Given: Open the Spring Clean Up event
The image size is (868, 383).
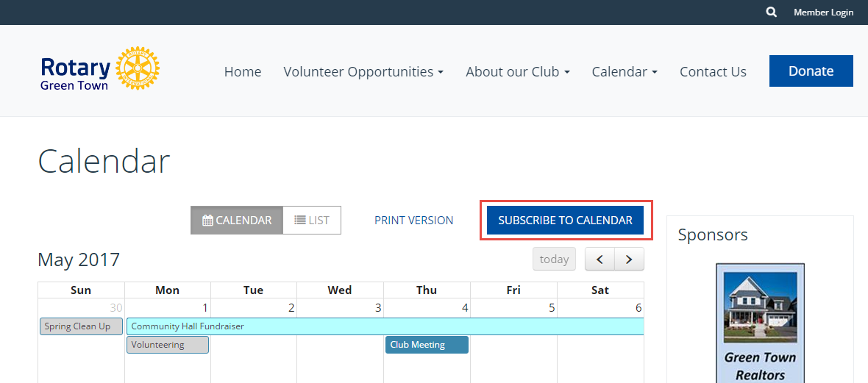Looking at the screenshot, I should pyautogui.click(x=81, y=326).
